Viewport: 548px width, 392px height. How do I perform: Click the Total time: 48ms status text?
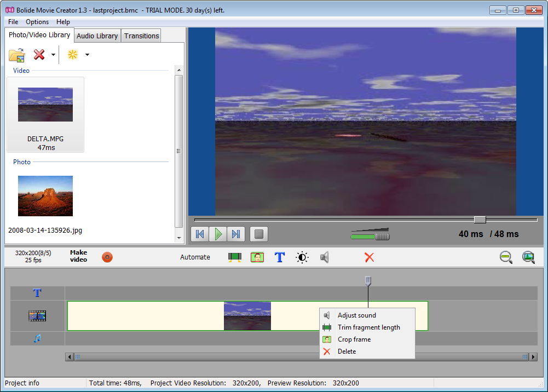tap(116, 383)
